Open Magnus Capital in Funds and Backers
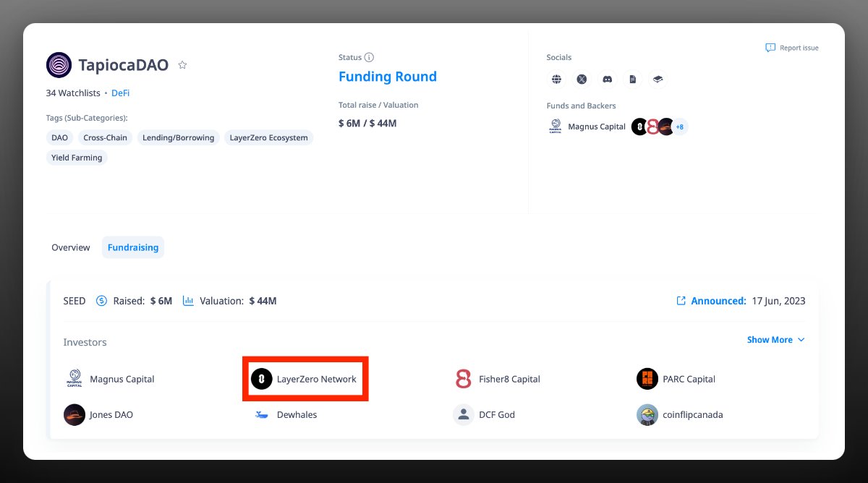This screenshot has height=483, width=868. (597, 127)
